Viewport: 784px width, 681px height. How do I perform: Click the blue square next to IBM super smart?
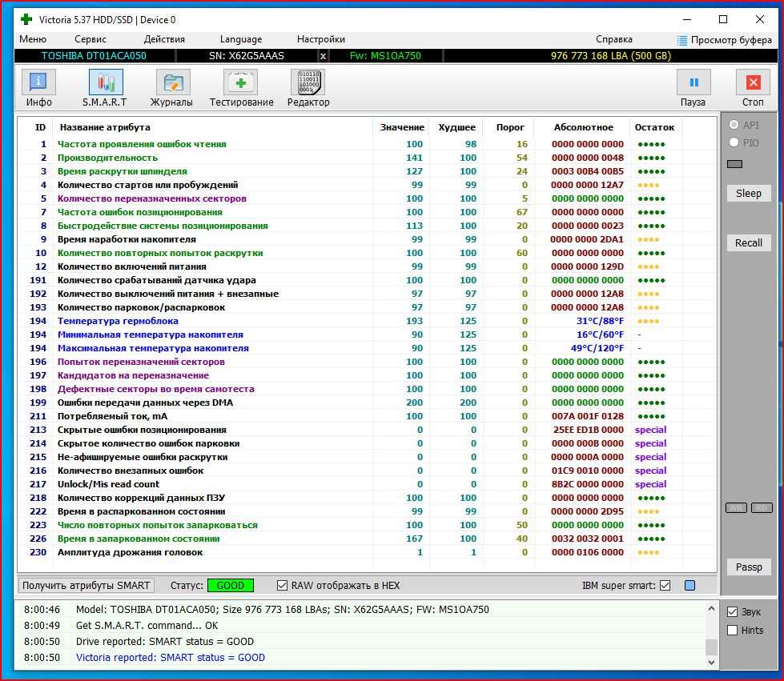(x=690, y=586)
